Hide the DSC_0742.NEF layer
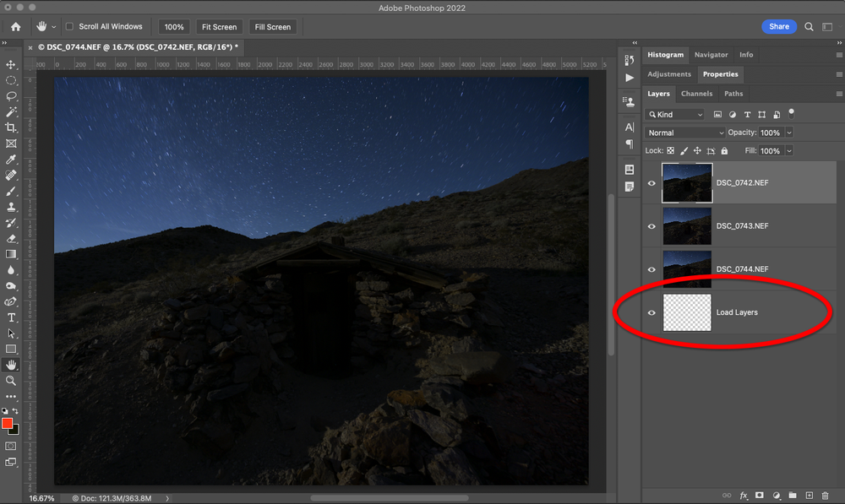The height and width of the screenshot is (504, 845). 651,182
